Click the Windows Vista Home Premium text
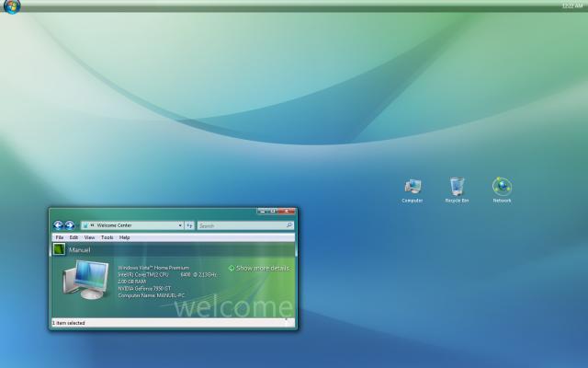 pos(153,268)
